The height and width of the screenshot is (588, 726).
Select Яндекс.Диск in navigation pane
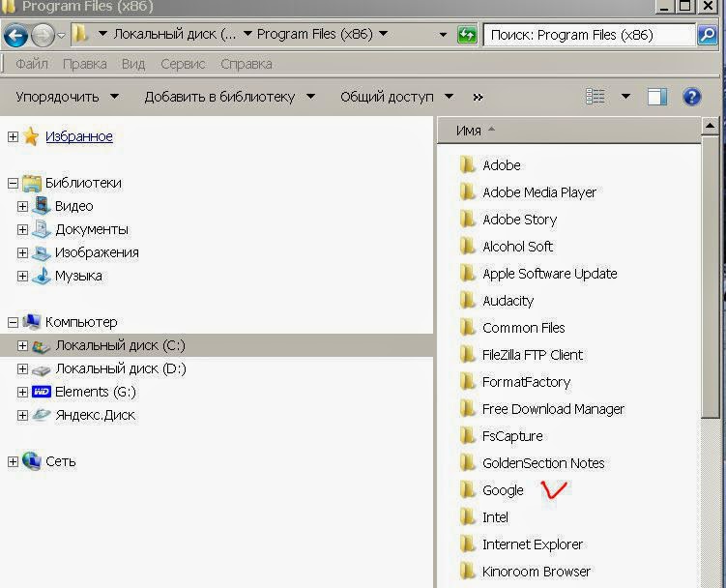(96, 415)
